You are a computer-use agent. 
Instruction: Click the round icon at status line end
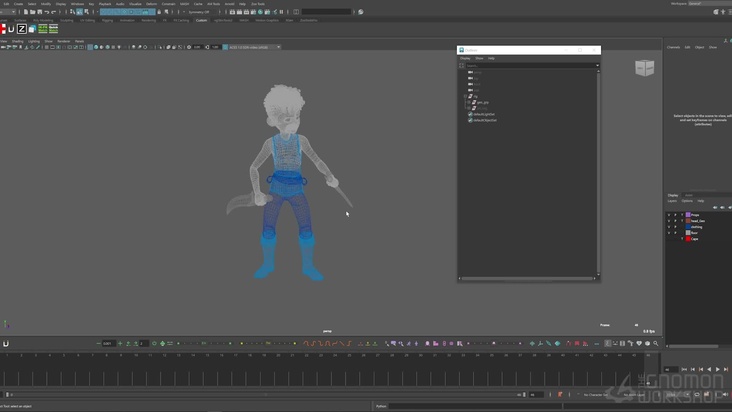point(360,12)
